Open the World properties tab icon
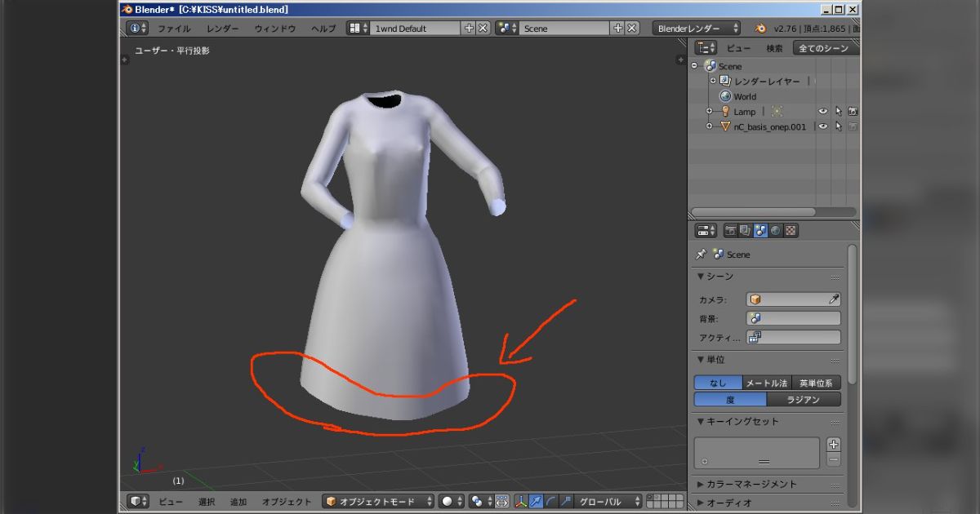 coord(774,232)
